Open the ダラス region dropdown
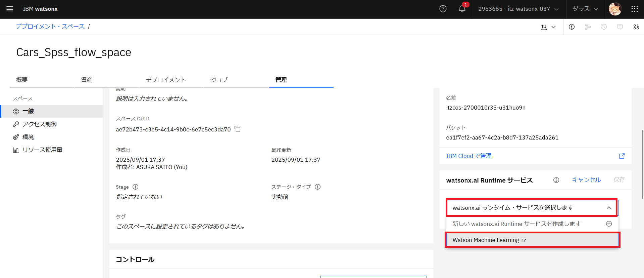 coord(585,9)
